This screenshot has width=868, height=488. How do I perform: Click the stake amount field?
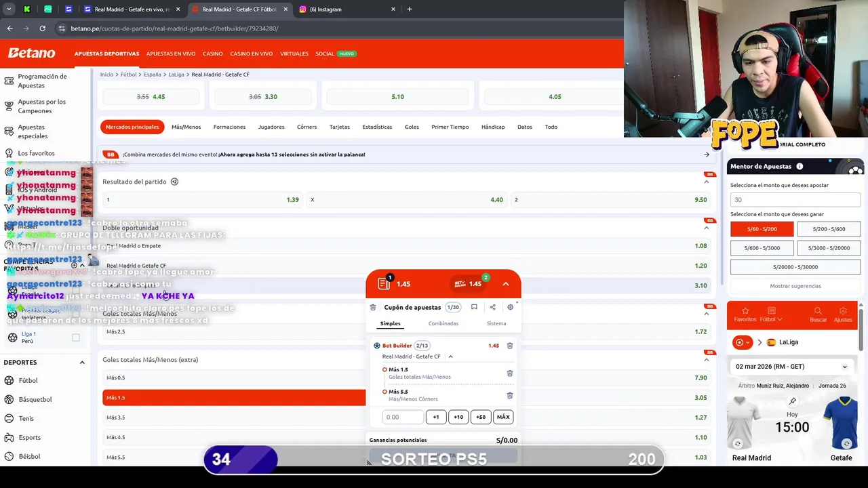pos(403,417)
